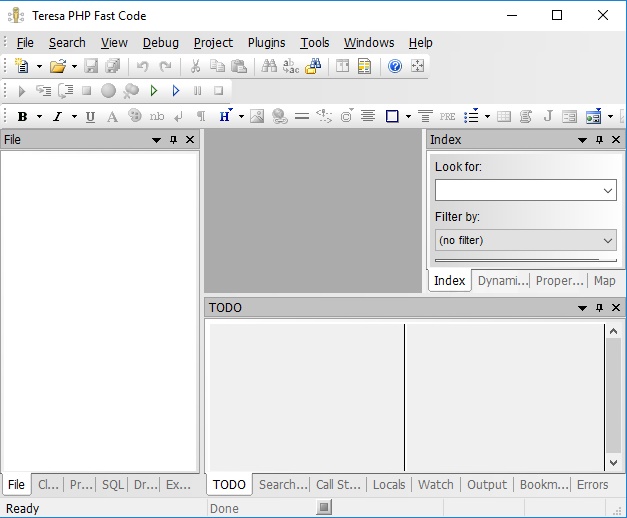The width and height of the screenshot is (627, 518).
Task: Toggle the TODO panel pushpin
Action: point(599,308)
